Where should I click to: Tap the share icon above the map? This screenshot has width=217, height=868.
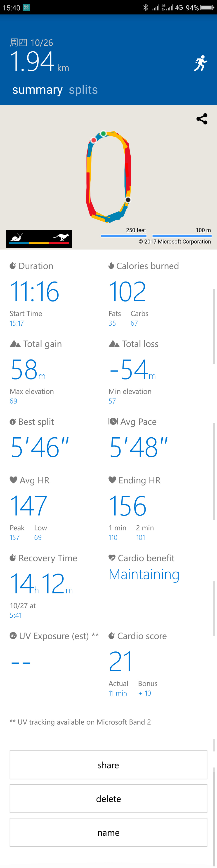click(x=202, y=119)
